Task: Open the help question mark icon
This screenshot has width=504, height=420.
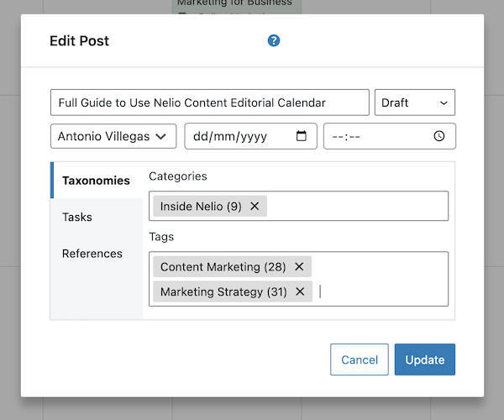Action: pyautogui.click(x=274, y=41)
